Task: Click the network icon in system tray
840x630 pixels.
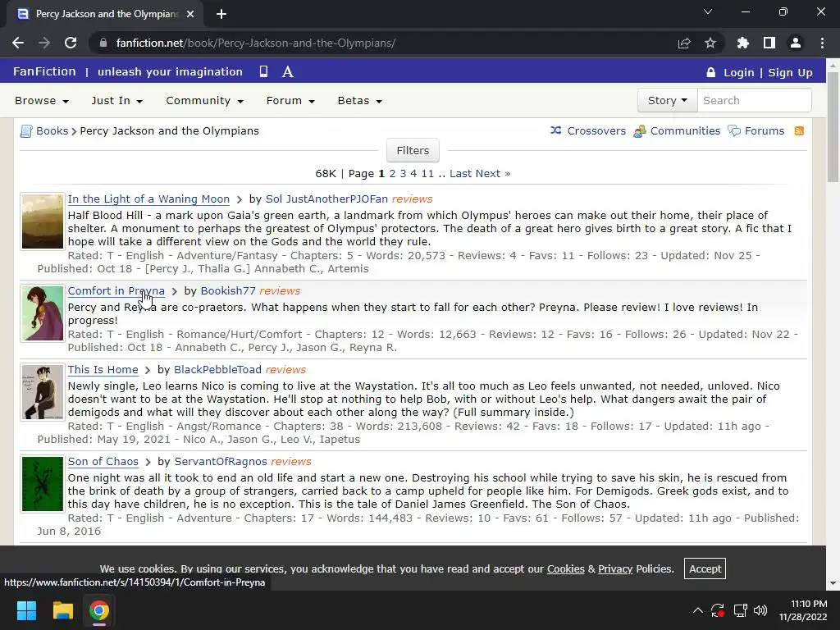Action: click(x=740, y=610)
